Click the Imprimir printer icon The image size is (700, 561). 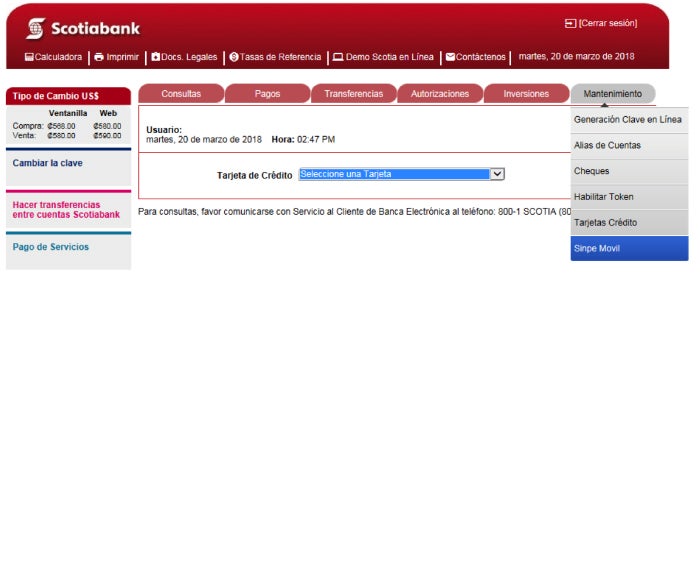pos(99,57)
